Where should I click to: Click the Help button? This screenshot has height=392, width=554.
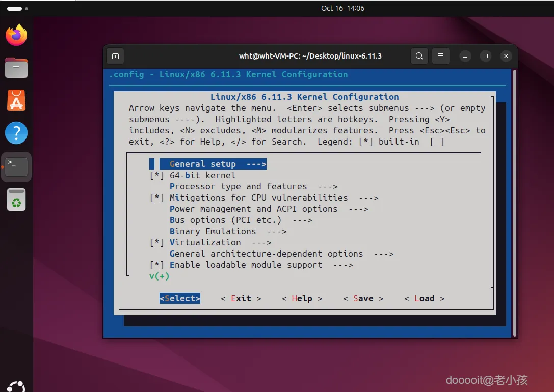[x=302, y=298]
